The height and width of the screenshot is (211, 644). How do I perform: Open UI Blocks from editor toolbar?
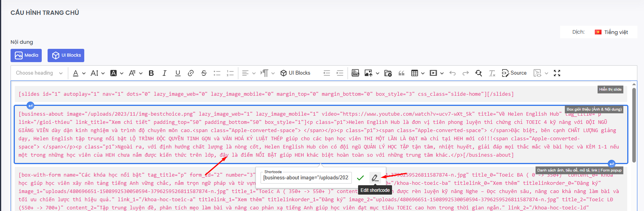click(295, 73)
